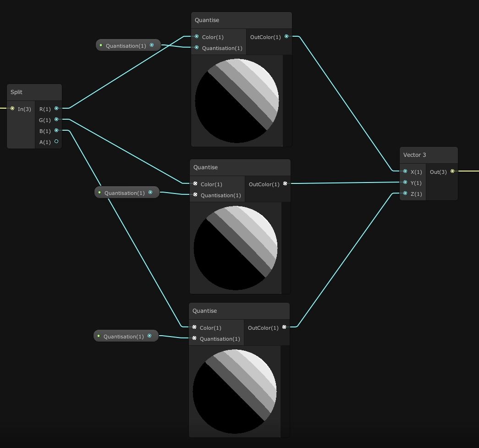Click the X(1) input port on Vector 3
The image size is (479, 448).
pyautogui.click(x=405, y=171)
